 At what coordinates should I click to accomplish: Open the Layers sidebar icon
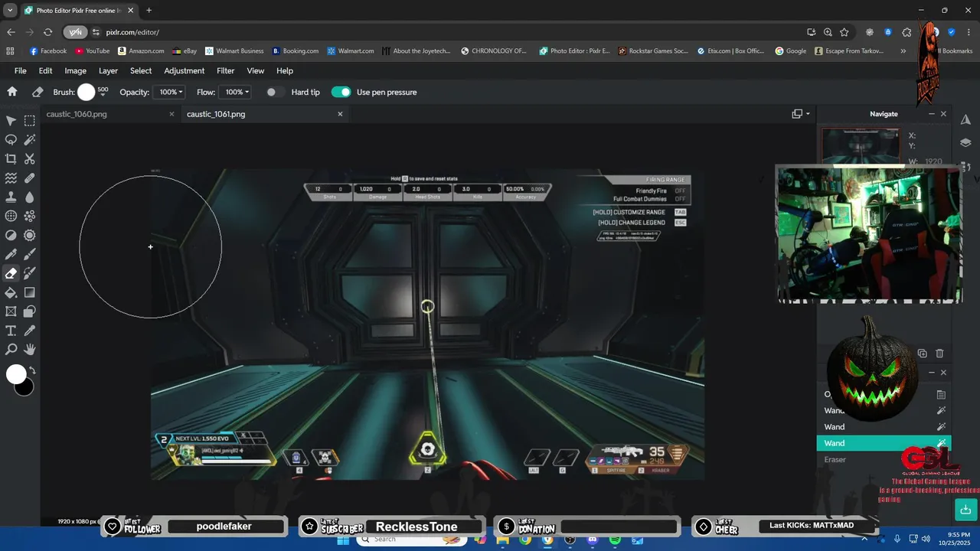[x=965, y=142]
